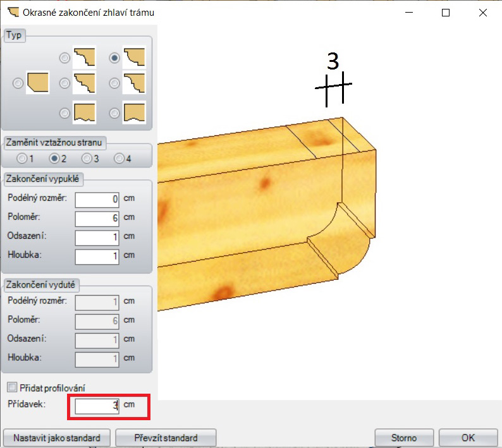Click the Přídavek label text

pos(27,404)
